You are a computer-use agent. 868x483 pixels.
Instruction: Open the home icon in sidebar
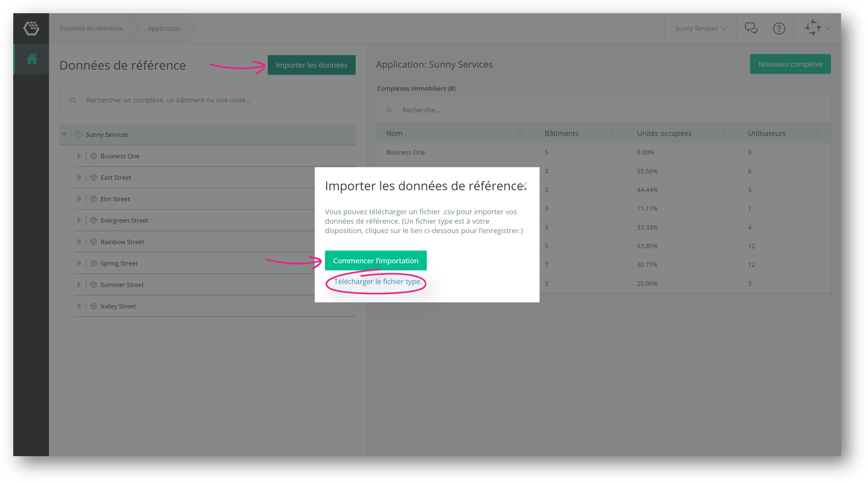pos(32,59)
